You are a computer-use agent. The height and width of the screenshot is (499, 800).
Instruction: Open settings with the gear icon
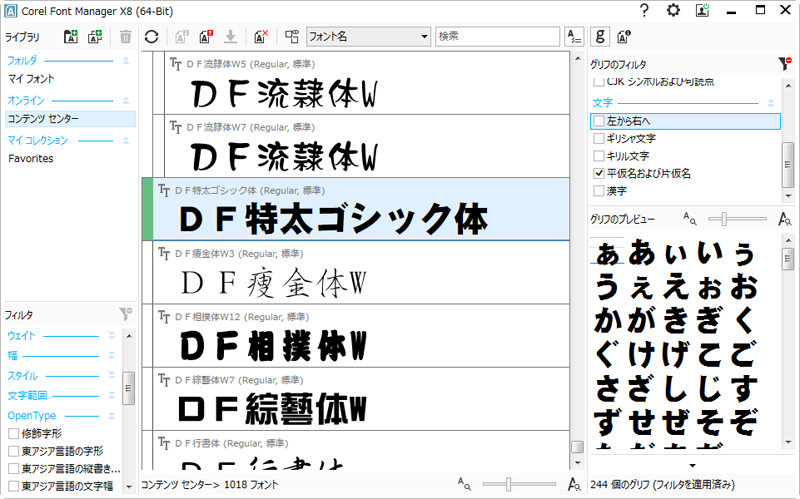pyautogui.click(x=673, y=10)
